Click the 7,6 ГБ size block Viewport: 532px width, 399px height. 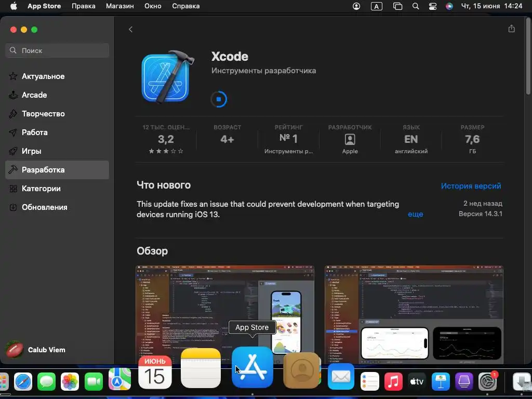472,139
